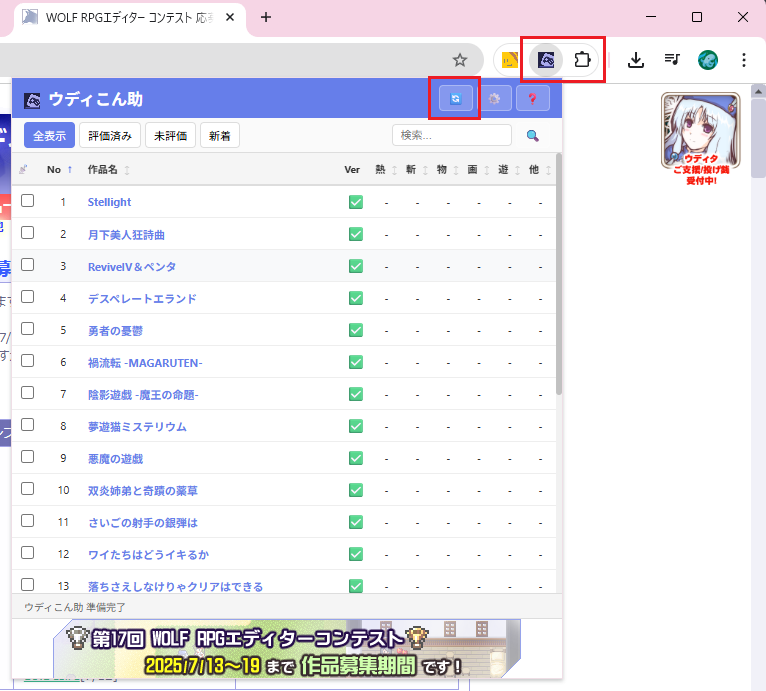Click the Ver check for 勇者の憂鬱
Screen dimensions: 766x691
coord(356,330)
